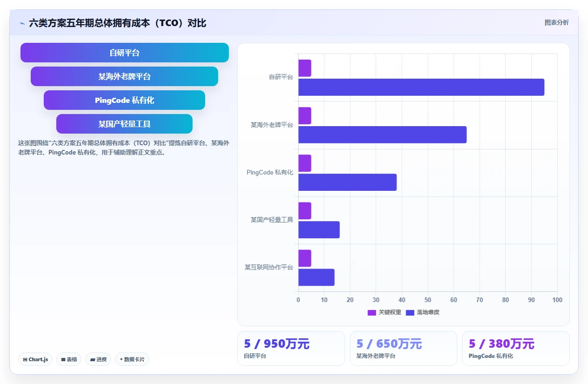Click the PingCode 私有化 y-axis label
This screenshot has width=588, height=384.
270,172
